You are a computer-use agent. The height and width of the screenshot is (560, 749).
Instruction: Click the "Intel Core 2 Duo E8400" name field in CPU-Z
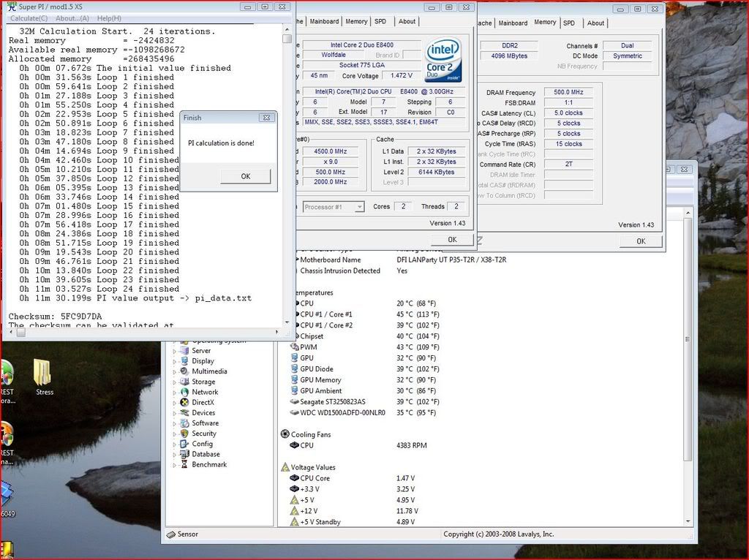point(361,45)
